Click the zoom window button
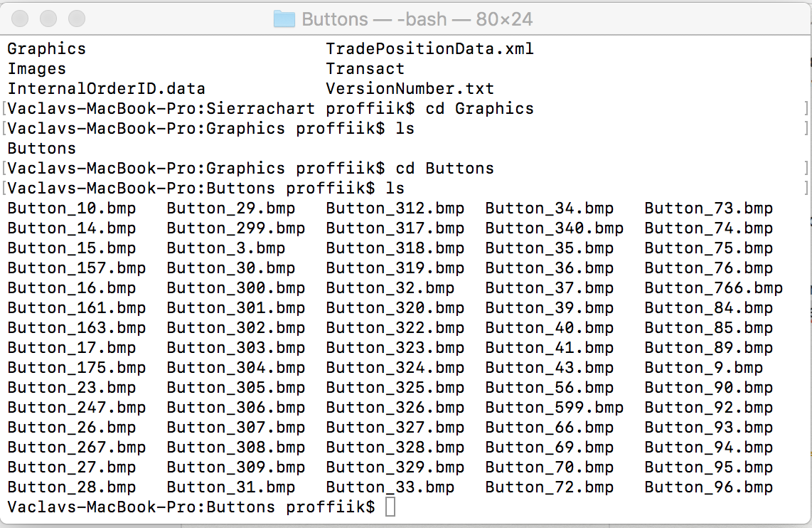The width and height of the screenshot is (812, 528). coord(76,19)
